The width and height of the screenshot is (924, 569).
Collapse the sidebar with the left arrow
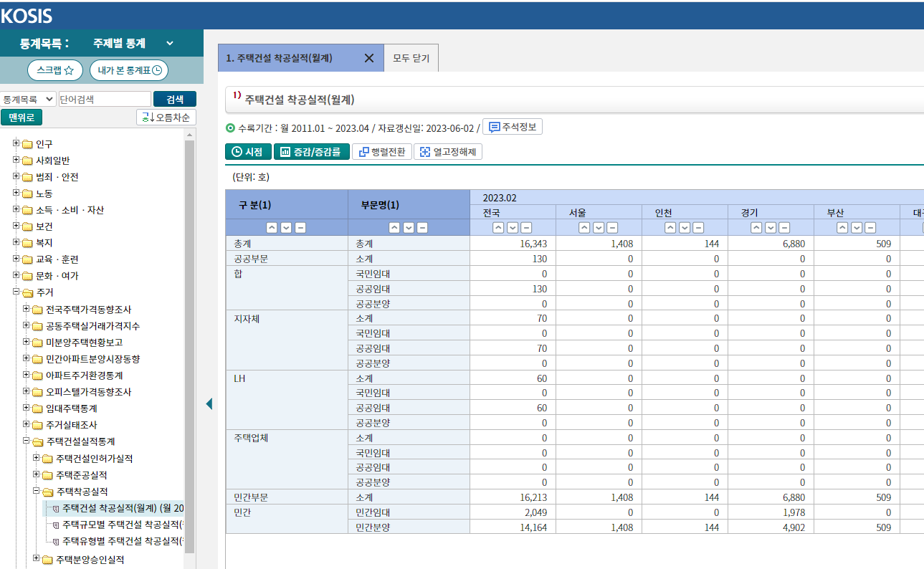point(209,404)
